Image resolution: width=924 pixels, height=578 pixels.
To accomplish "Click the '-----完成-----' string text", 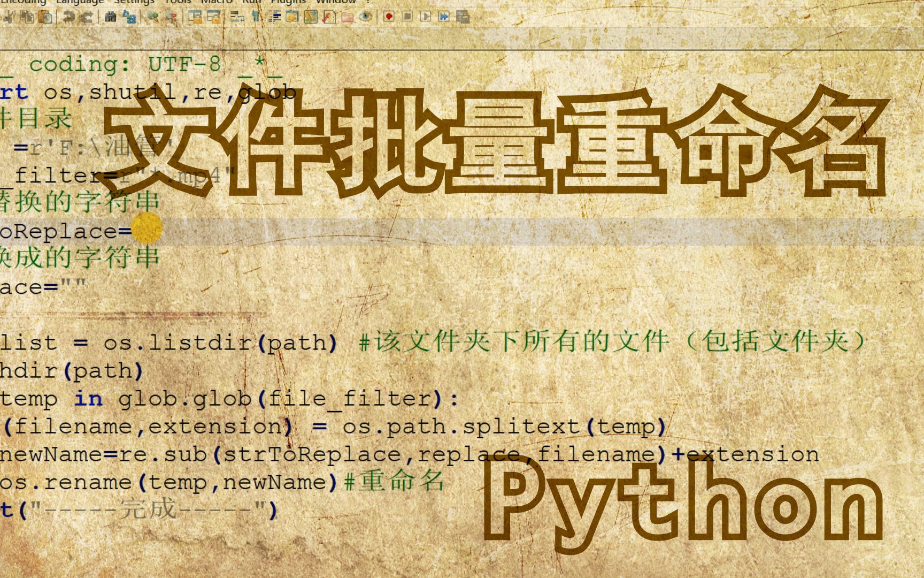I will click(x=148, y=509).
